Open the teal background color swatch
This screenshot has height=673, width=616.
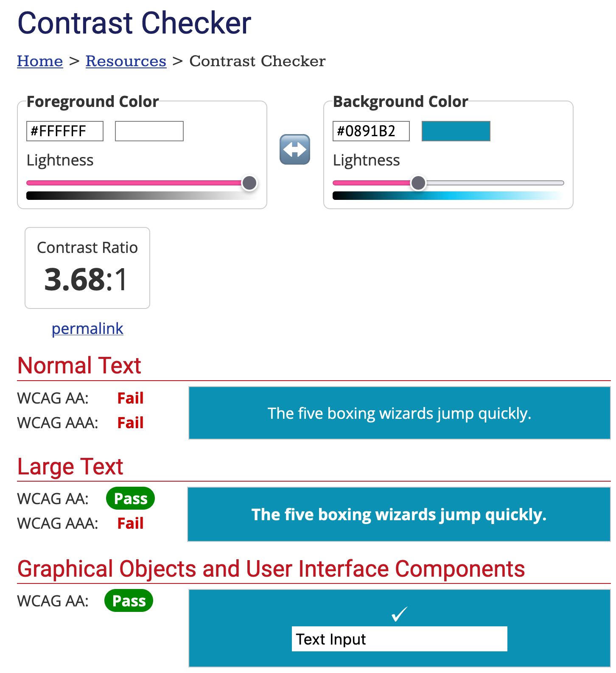(456, 131)
